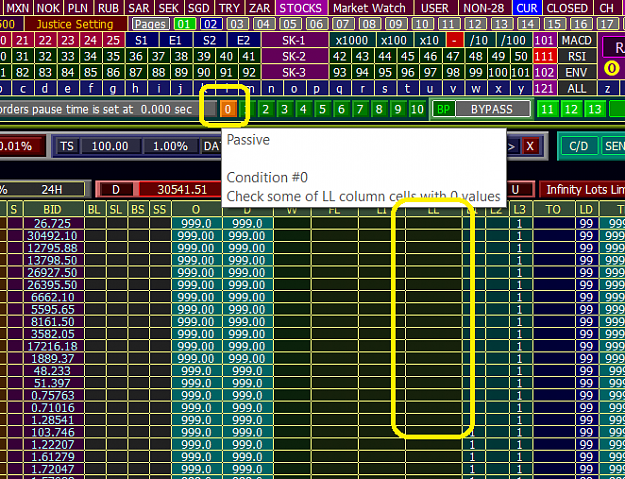Select the RUB currency tab

(108, 8)
